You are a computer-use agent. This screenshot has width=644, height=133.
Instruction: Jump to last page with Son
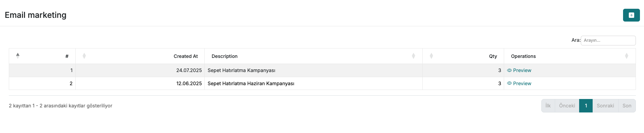627,106
